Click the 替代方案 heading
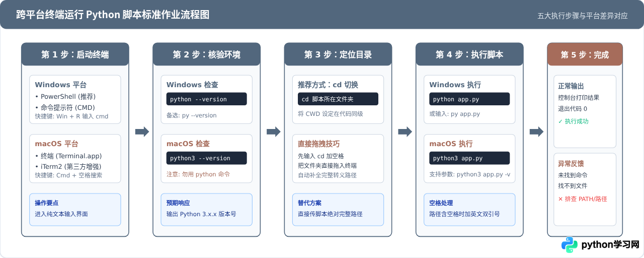The height and width of the screenshot is (258, 644). pos(310,203)
